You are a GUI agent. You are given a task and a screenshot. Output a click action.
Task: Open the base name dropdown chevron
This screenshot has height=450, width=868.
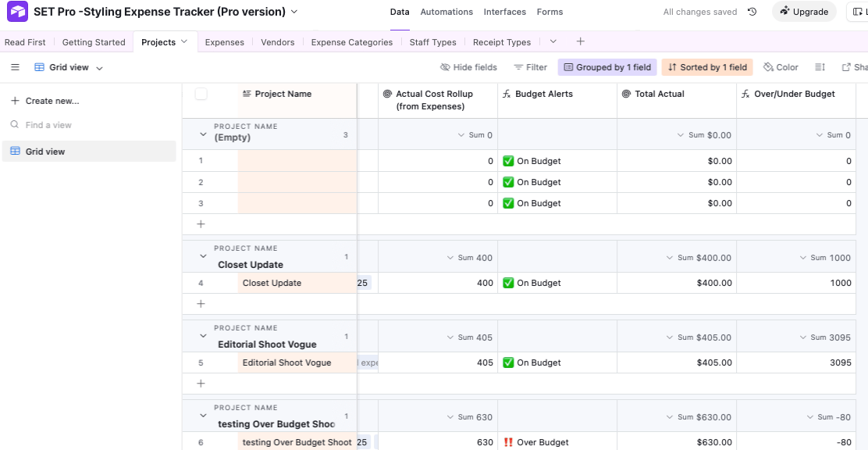pos(294,12)
